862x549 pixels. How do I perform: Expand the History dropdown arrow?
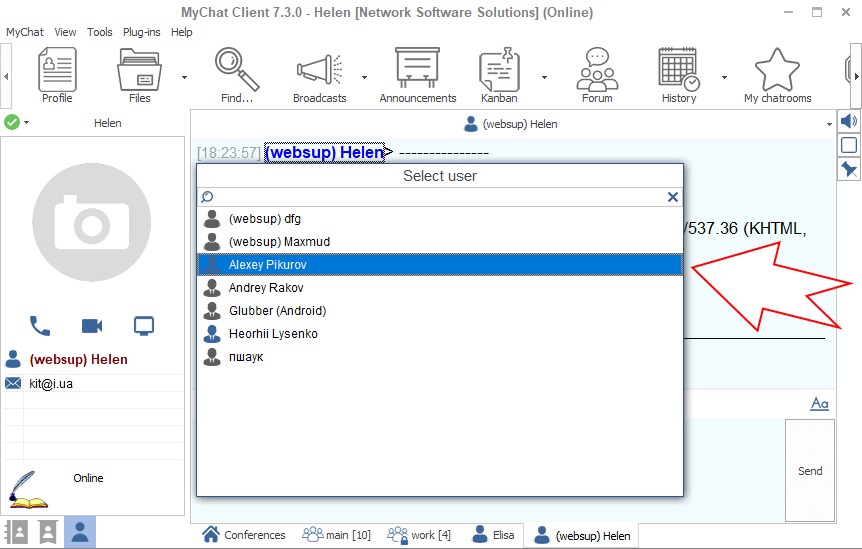point(724,77)
